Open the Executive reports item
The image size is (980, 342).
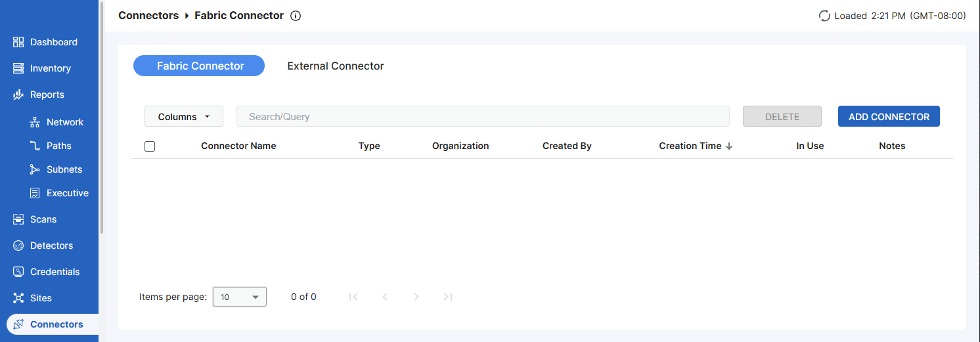(67, 193)
